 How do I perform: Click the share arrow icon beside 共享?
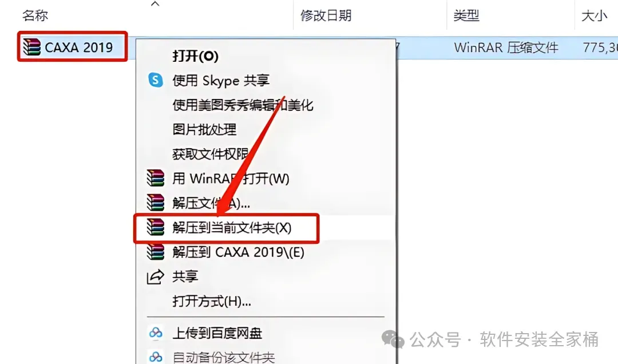[155, 276]
